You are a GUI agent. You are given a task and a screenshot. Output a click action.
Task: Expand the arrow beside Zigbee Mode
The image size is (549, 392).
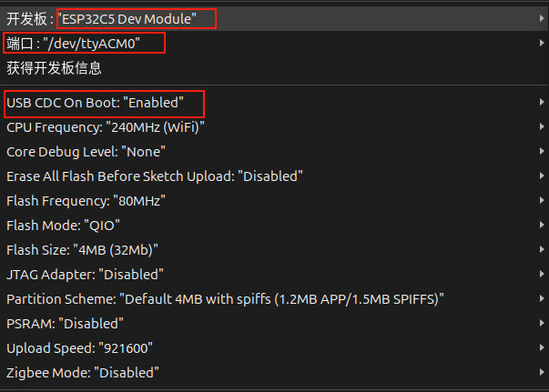(x=542, y=372)
